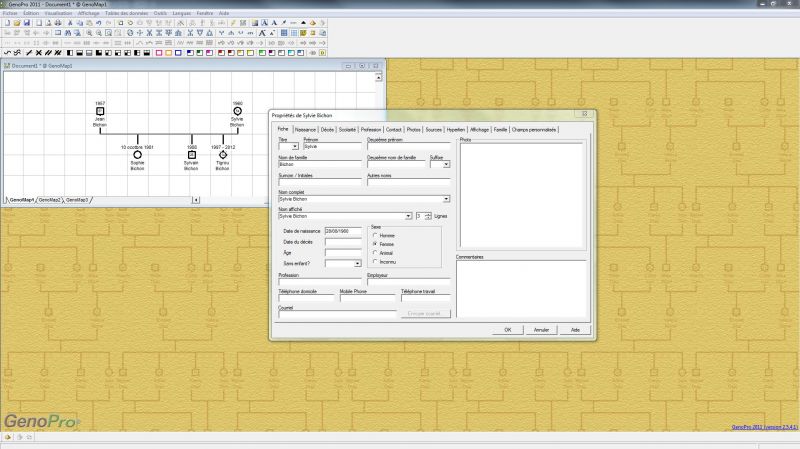
Task: Click the Save icon in the toolbar
Action: click(27, 21)
